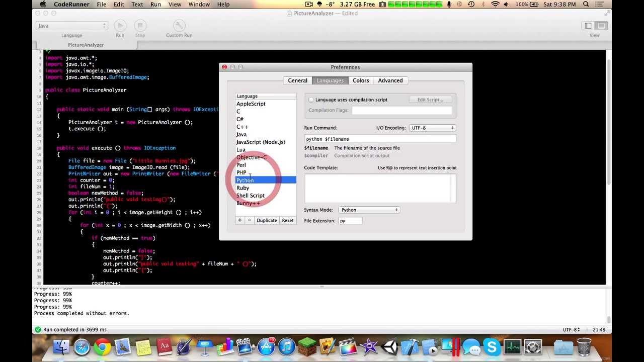This screenshot has height=362, width=644.
Task: Open the File menu
Action: (102, 5)
